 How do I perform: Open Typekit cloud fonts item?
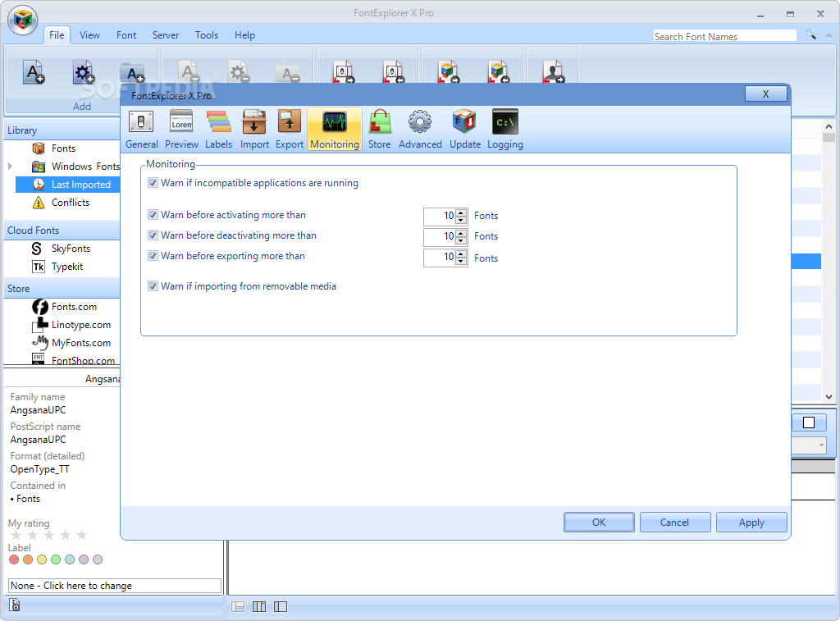pos(67,267)
